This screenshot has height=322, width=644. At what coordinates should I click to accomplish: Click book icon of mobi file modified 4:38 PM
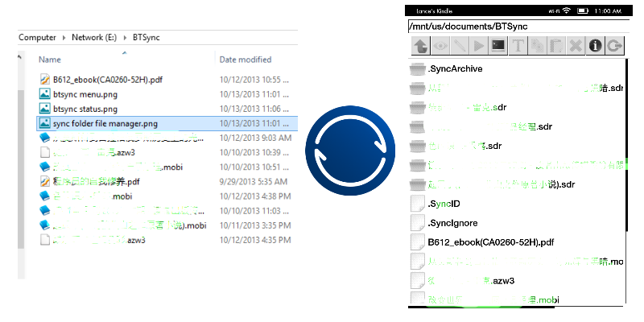point(45,196)
